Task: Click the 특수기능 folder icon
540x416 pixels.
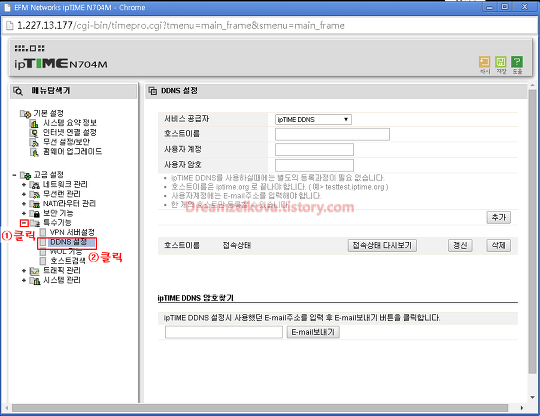Action: pyautogui.click(x=35, y=223)
